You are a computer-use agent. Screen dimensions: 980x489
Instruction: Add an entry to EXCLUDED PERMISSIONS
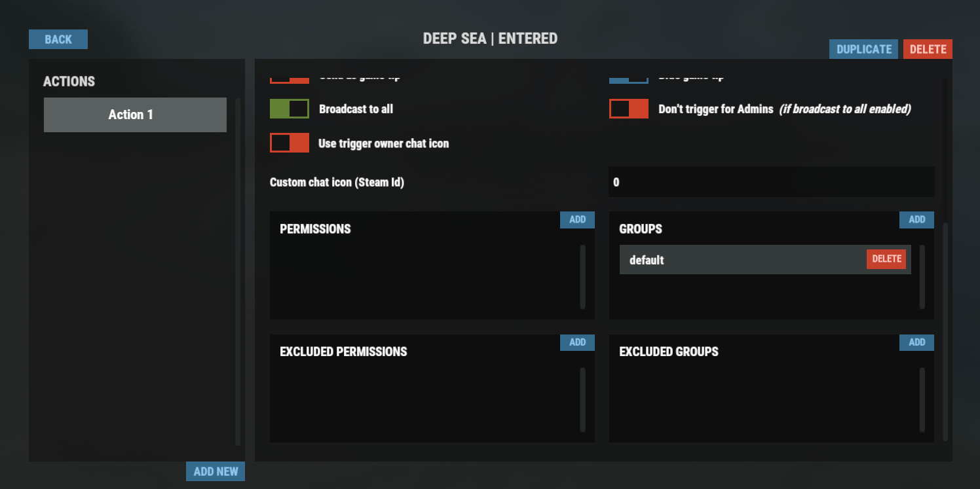pos(577,342)
